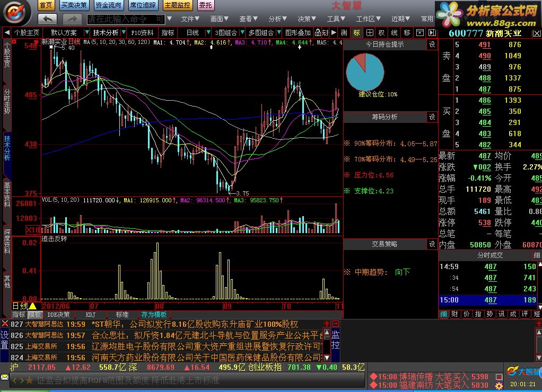This screenshot has width=542, height=392.
Task: Switch to the 财 finance tab
Action: tap(455, 314)
